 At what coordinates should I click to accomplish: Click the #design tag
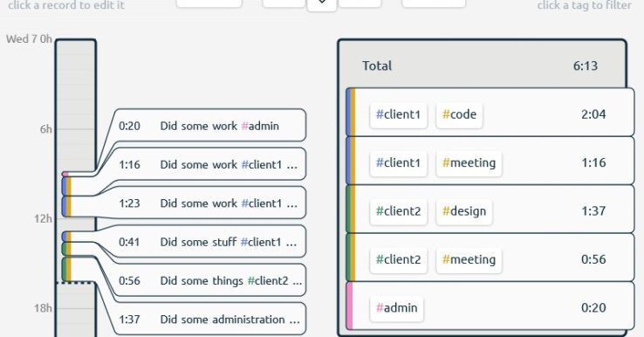464,211
